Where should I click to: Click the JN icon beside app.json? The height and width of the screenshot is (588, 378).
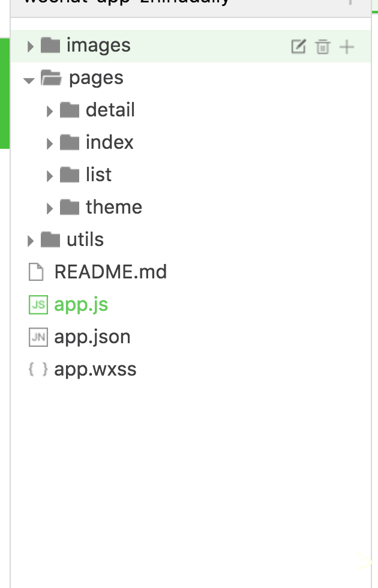tap(38, 337)
